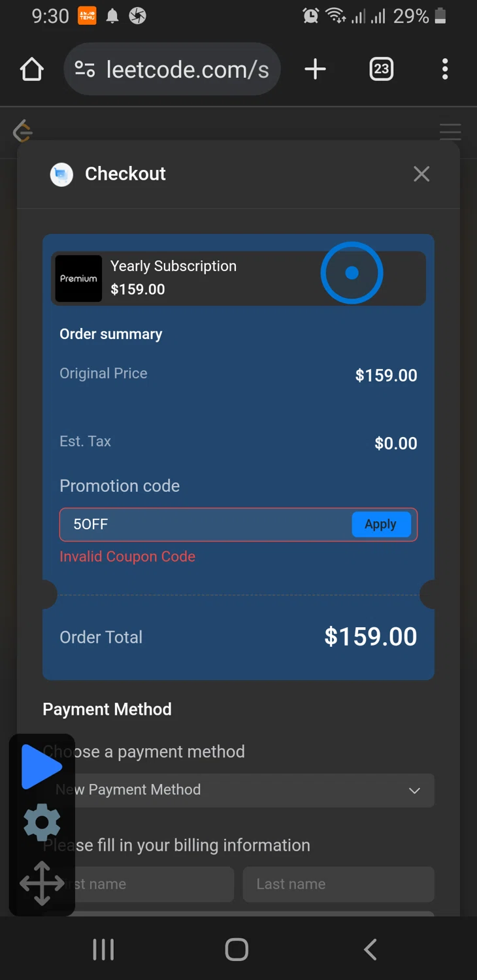Tap the site info icon in address bar
Screen dimensions: 477x980
pyautogui.click(x=85, y=69)
